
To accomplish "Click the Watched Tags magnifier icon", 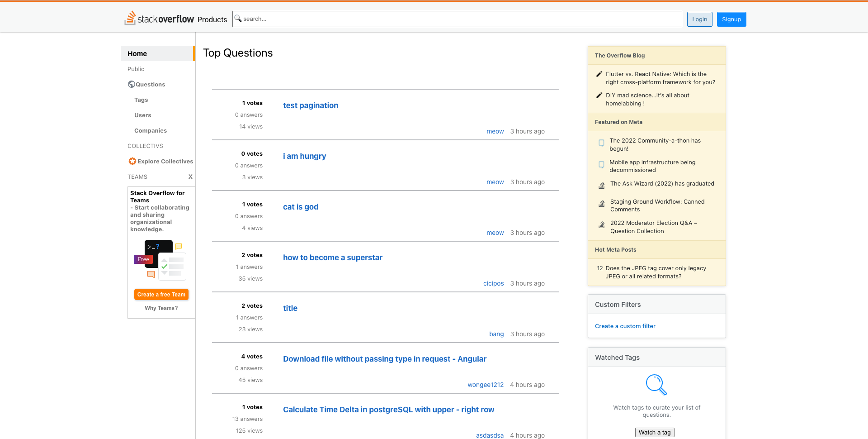I will click(656, 385).
